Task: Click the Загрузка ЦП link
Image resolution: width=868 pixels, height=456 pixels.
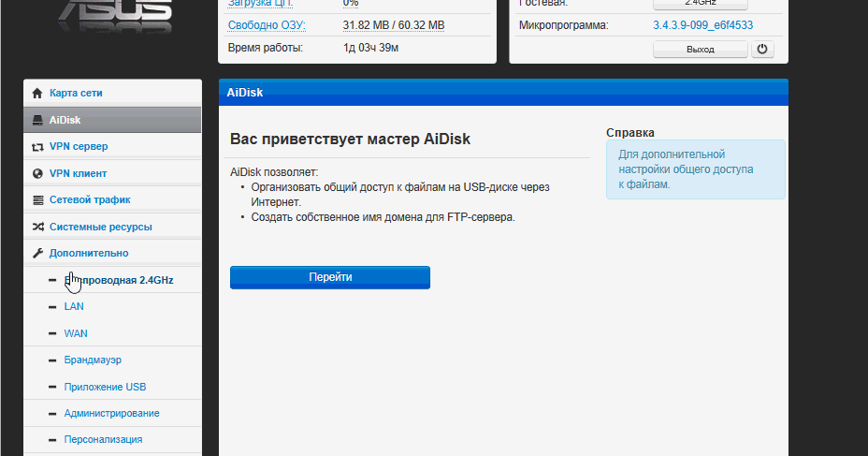Action: 260,4
